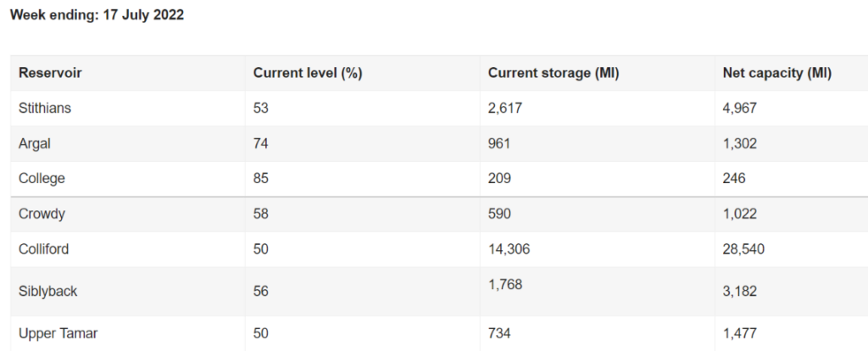This screenshot has width=868, height=351.
Task: Click the Week ending 17 July 2022 heading
Action: [x=97, y=15]
